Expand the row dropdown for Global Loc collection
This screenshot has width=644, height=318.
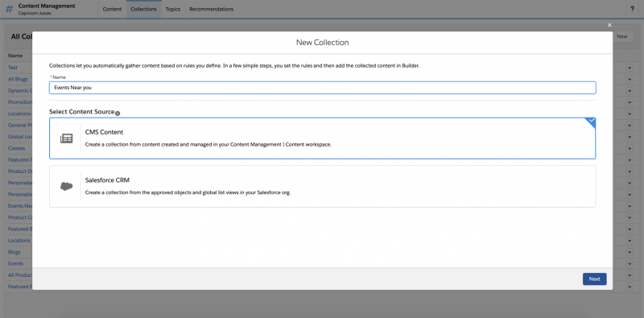pos(630,137)
